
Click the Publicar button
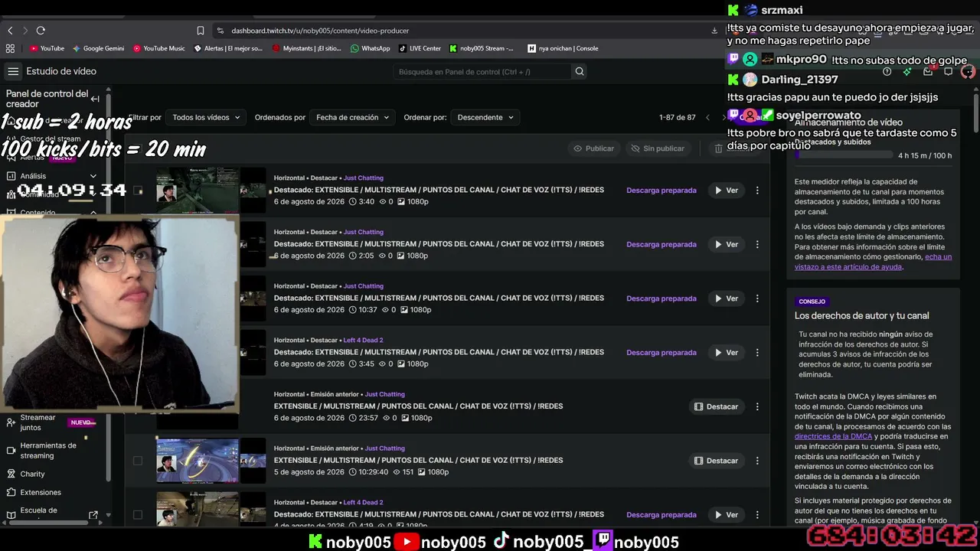593,148
